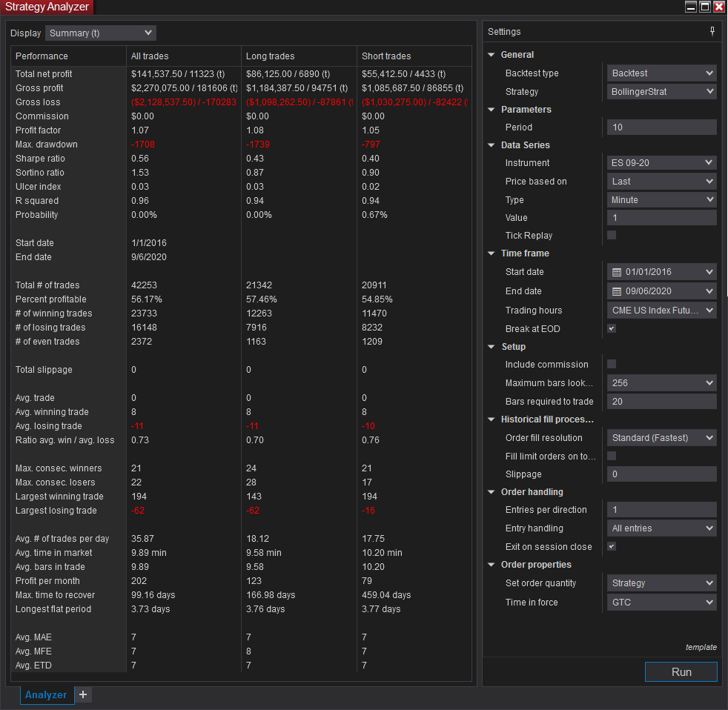This screenshot has height=710, width=728.
Task: Edit Entries per direction field
Action: (661, 510)
